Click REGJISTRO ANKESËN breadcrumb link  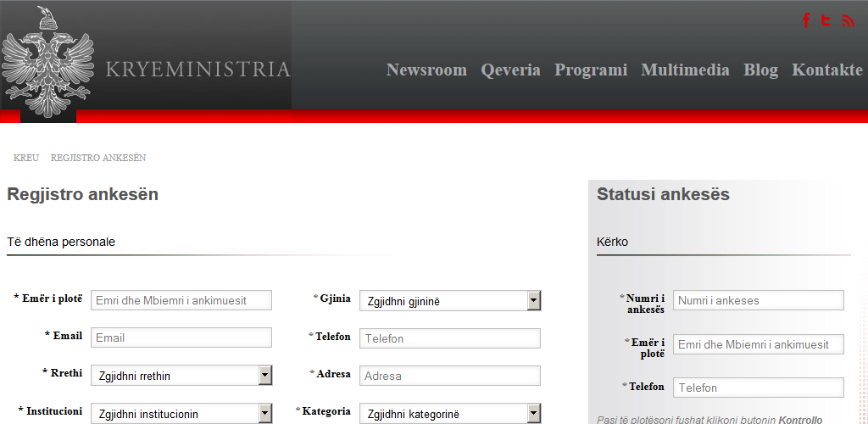98,158
